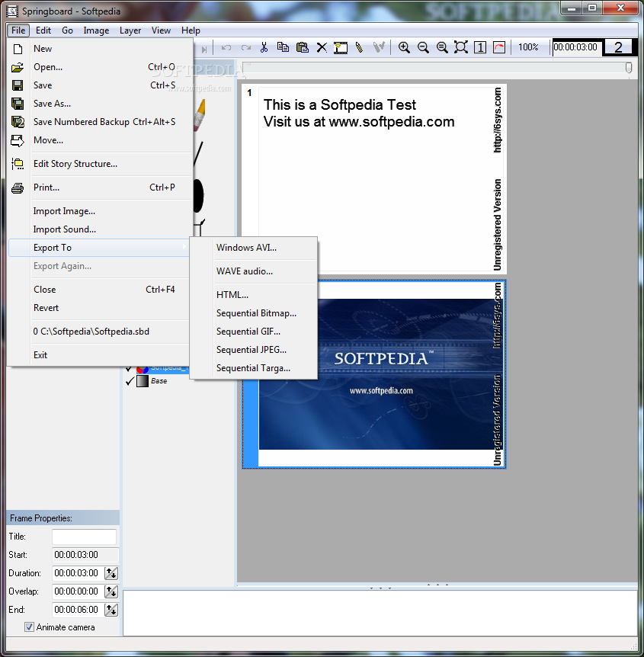The width and height of the screenshot is (644, 657).
Task: Open the Image menu
Action: click(x=96, y=30)
